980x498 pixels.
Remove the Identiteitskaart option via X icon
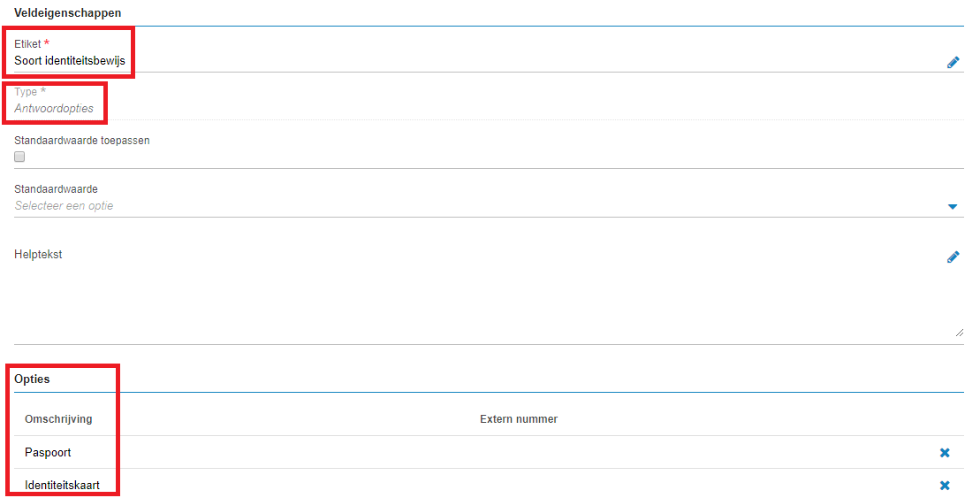(945, 485)
